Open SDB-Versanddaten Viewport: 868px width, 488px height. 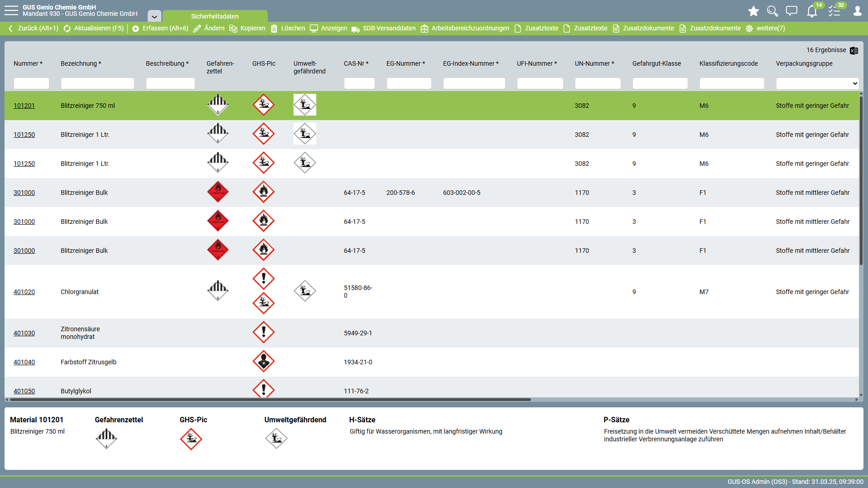click(x=384, y=28)
